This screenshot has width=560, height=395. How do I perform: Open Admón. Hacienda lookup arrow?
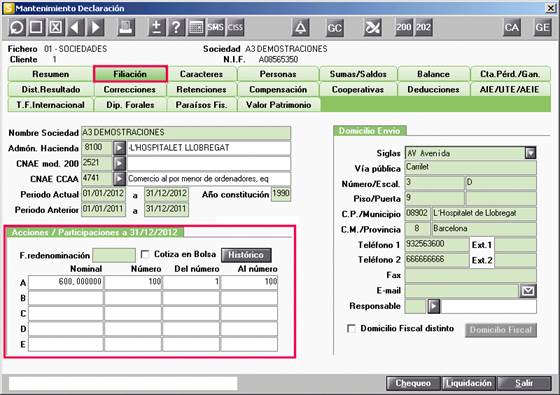(119, 148)
